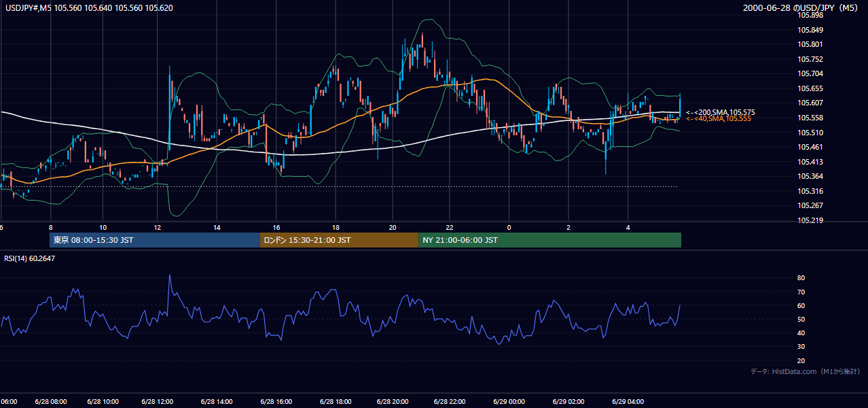
Task: Click RSI scale label 50
Action: [x=801, y=320]
